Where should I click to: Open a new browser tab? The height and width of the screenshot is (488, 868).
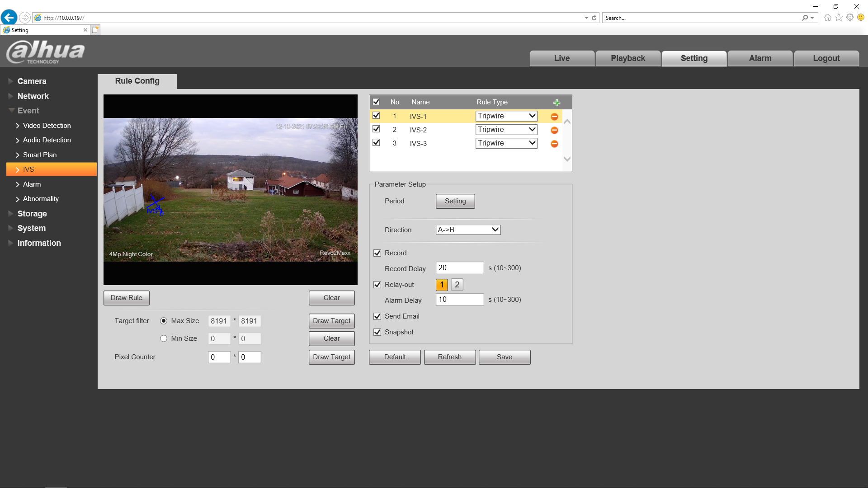[95, 30]
